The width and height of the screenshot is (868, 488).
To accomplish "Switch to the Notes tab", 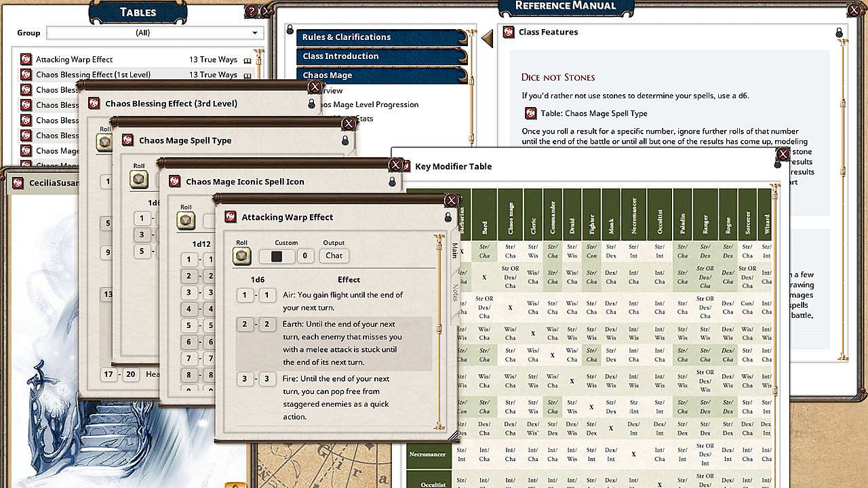I will pyautogui.click(x=455, y=293).
